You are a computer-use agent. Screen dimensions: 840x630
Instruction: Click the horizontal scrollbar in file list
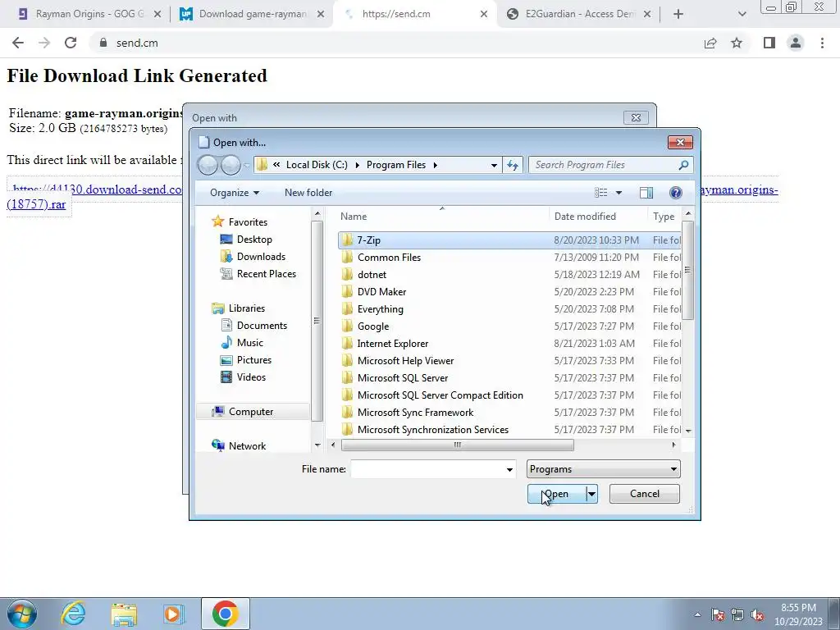point(458,445)
